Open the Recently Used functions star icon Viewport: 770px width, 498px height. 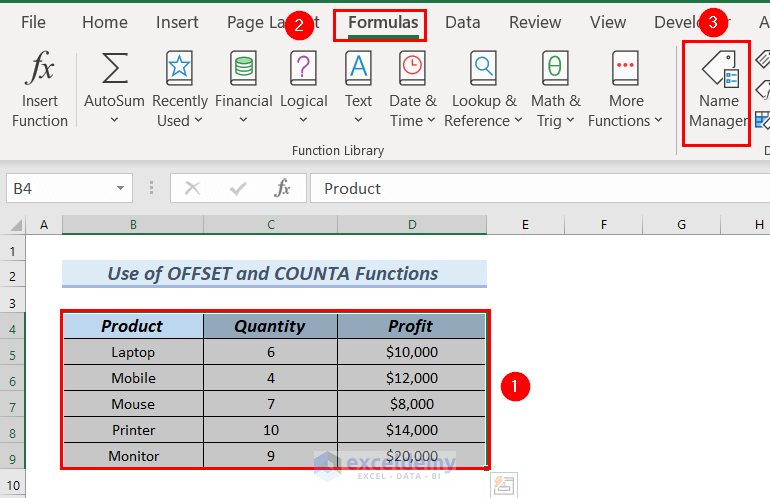pos(179,69)
